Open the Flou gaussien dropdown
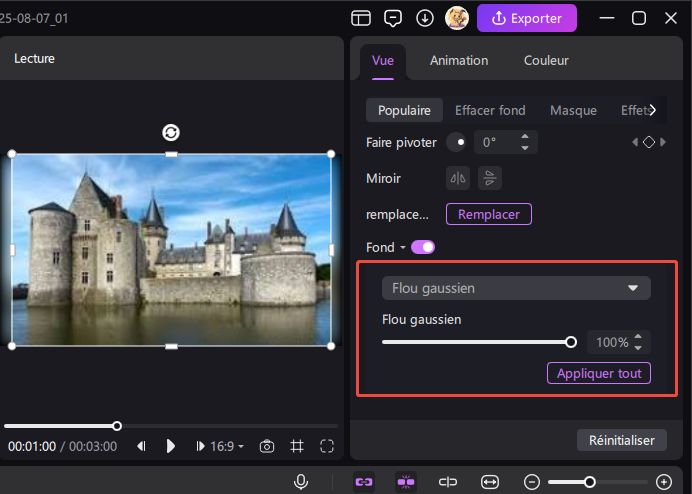The image size is (692, 494). pyautogui.click(x=516, y=288)
